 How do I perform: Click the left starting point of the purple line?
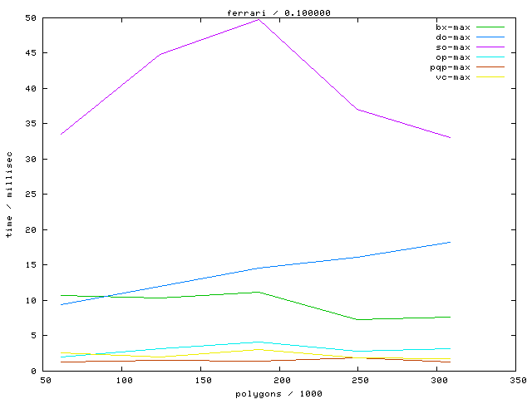[x=61, y=135]
